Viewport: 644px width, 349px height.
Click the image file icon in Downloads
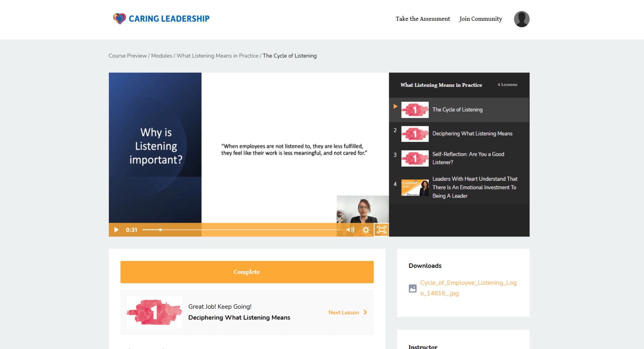413,288
